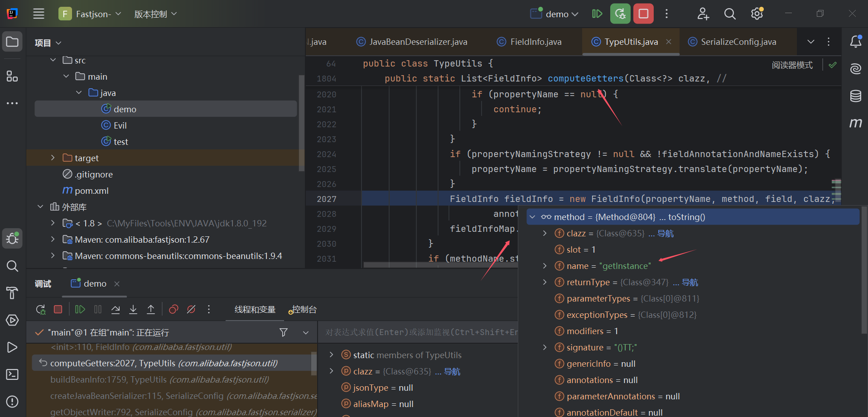Click toString() link on method row
This screenshot has width=868, height=417.
[687, 217]
